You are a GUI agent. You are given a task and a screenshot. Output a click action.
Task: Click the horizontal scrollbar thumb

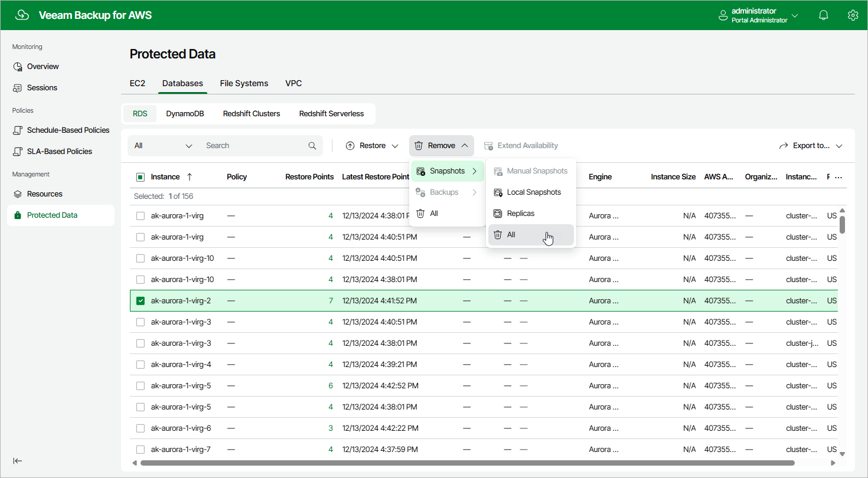tap(467, 463)
